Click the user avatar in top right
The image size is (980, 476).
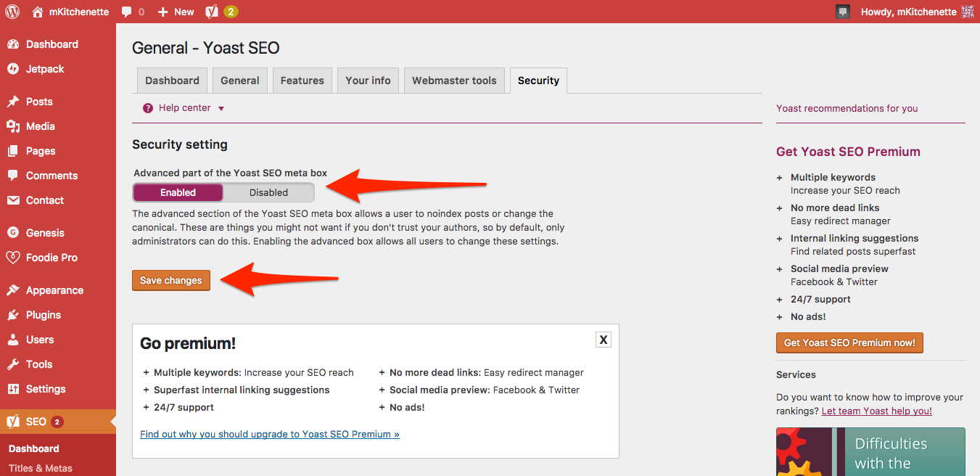[x=967, y=12]
